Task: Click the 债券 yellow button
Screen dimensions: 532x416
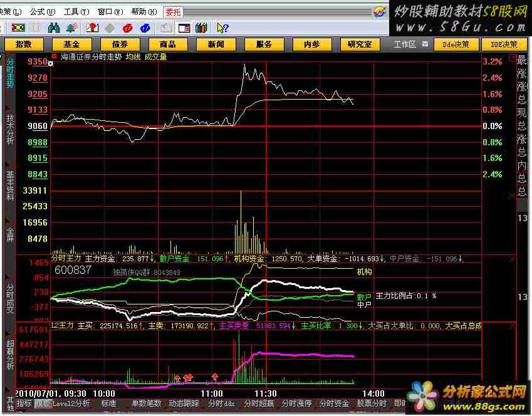Action: 120,44
